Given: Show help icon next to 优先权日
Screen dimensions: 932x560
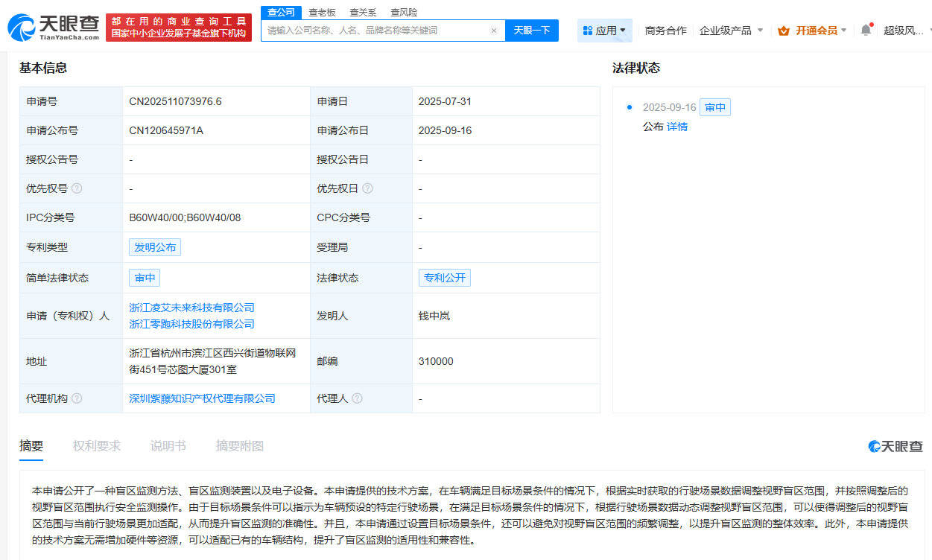Looking at the screenshot, I should point(367,188).
